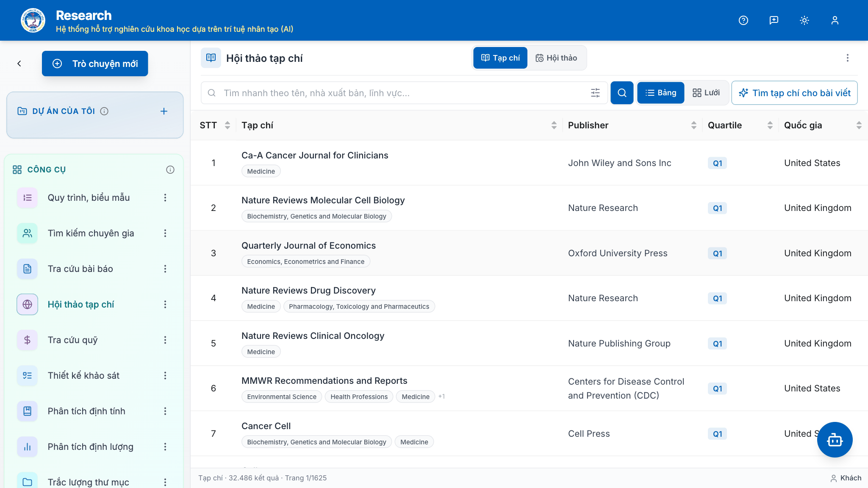
Task: Switch to Lưới grid view
Action: coord(706,93)
